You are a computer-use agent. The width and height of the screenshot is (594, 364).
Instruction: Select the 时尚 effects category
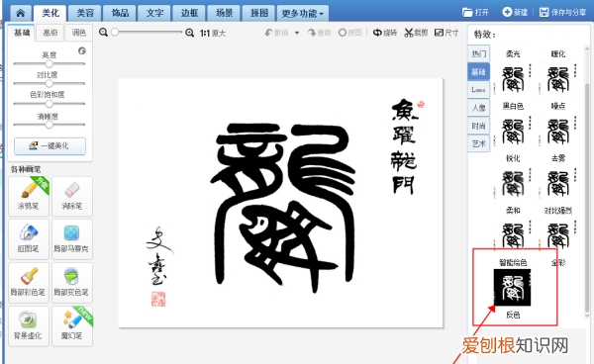(x=478, y=126)
